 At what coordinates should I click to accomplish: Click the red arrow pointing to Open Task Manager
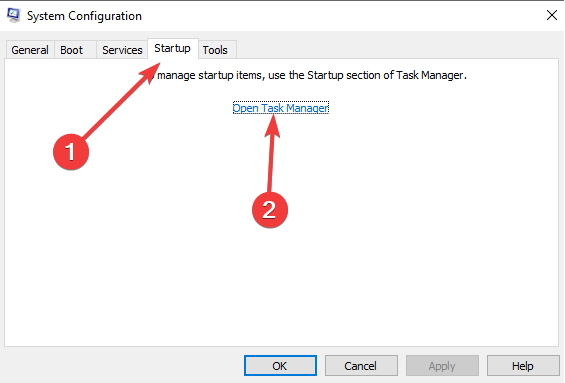pos(272,153)
